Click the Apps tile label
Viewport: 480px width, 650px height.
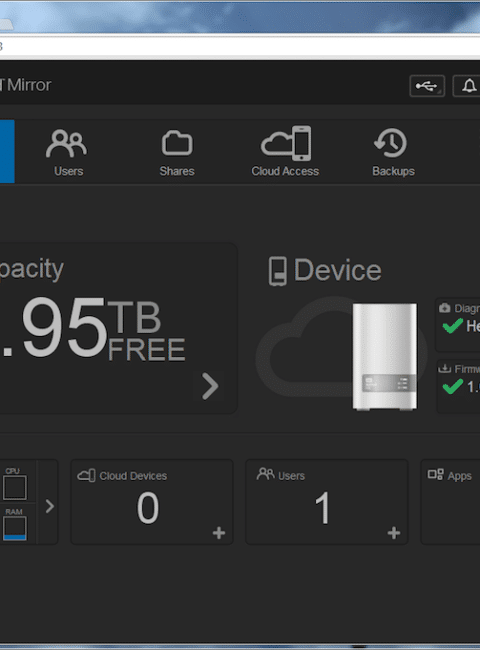click(460, 476)
